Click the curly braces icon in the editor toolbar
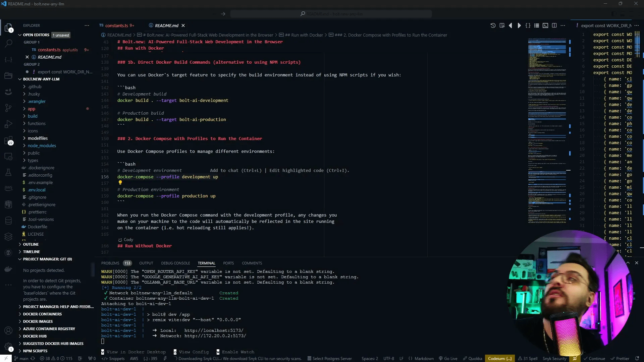Image resolution: width=644 pixels, height=362 pixels. click(x=528, y=25)
